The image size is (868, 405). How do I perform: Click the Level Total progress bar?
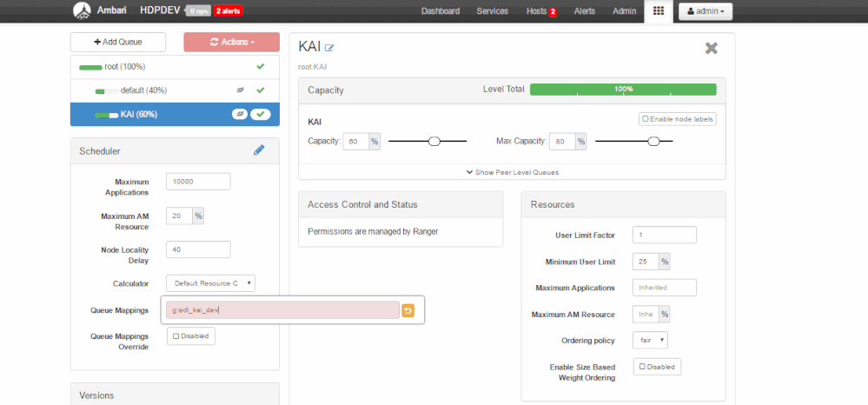(623, 90)
